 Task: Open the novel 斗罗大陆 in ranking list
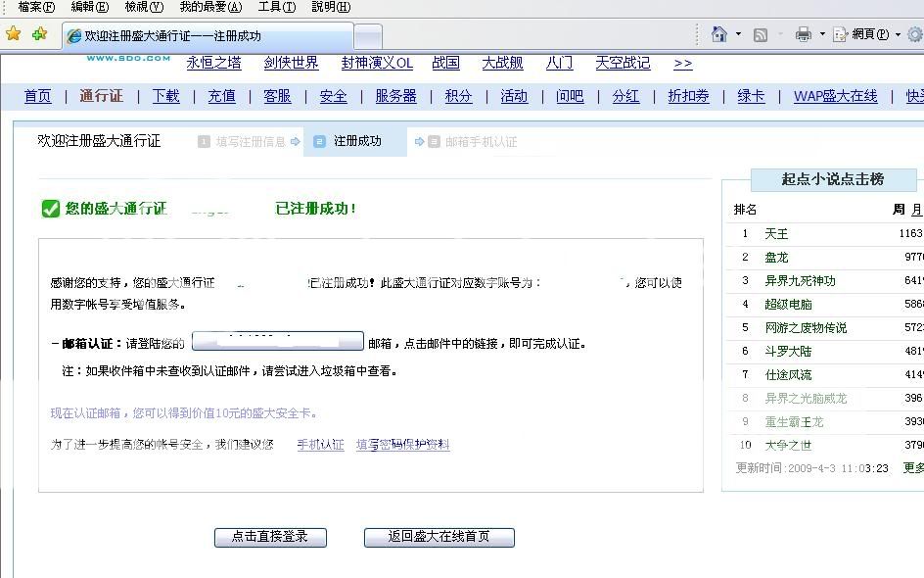[788, 351]
